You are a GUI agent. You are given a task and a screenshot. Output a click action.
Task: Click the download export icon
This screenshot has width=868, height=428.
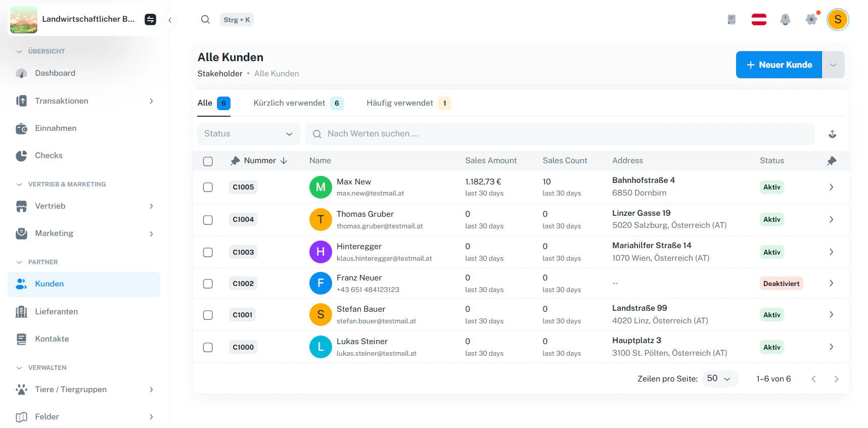click(x=832, y=134)
